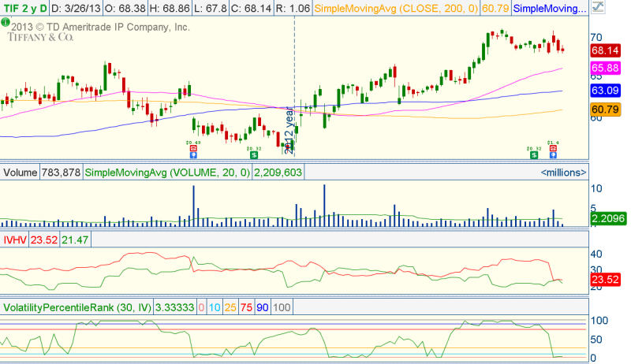
Task: Select the right green dividend dollar icon
Action: (x=534, y=155)
